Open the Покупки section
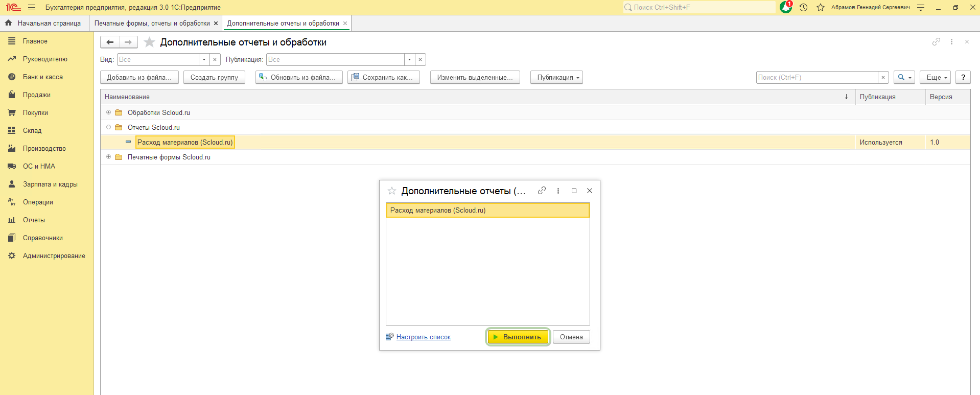Screen dimensions: 980x395 click(46, 113)
